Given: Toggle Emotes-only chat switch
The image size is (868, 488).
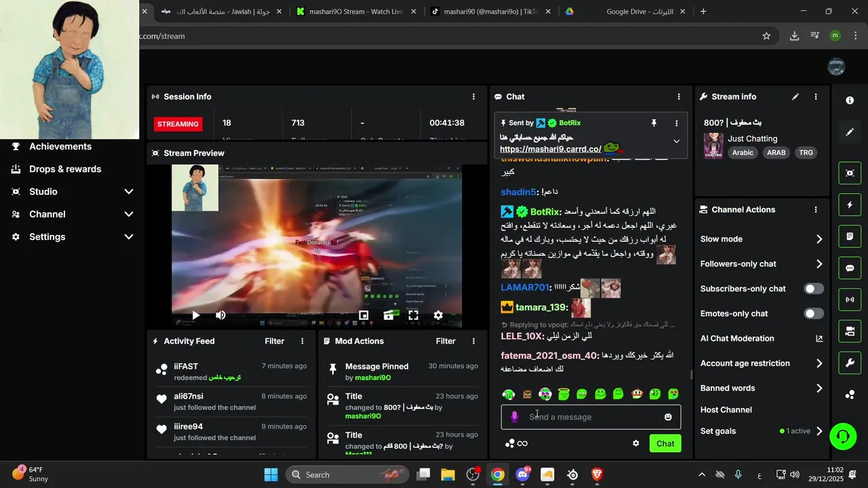Looking at the screenshot, I should pyautogui.click(x=814, y=313).
